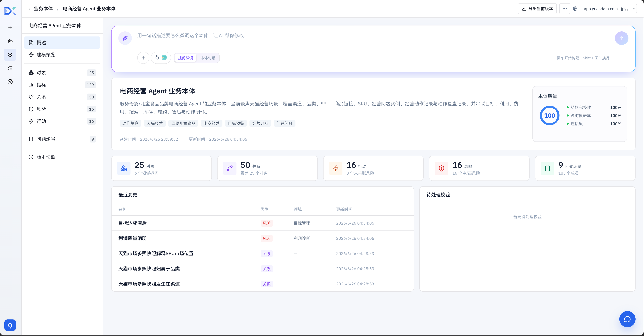Image resolution: width=644 pixels, height=336 pixels.
Task: Open 版本快照 in the sidebar
Action: (x=62, y=157)
